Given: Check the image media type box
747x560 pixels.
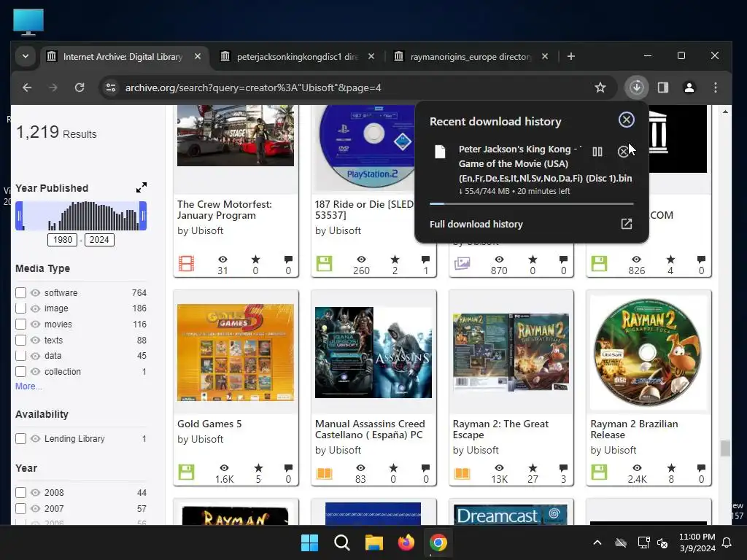Looking at the screenshot, I should point(20,308).
